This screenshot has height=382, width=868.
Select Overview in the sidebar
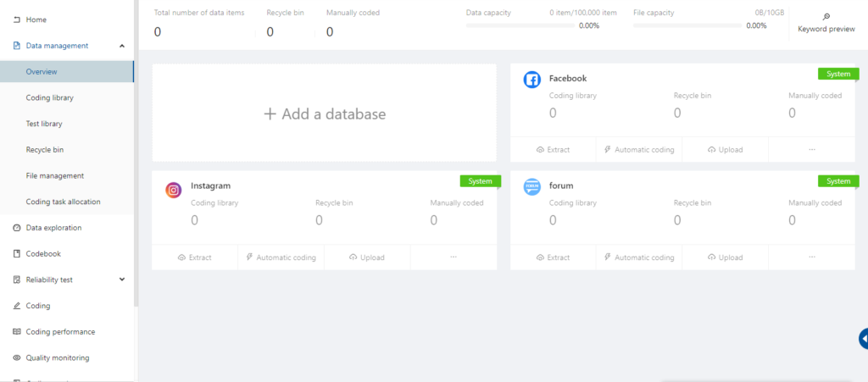pyautogui.click(x=66, y=72)
